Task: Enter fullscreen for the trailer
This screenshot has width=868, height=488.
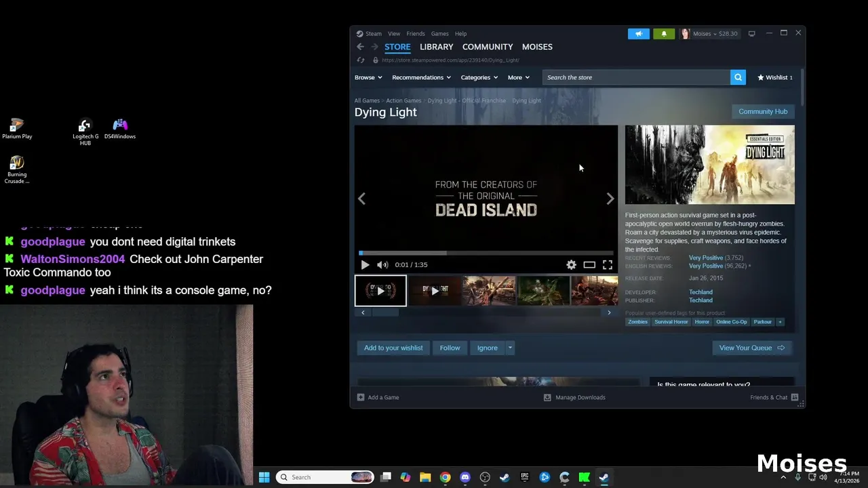Action: [x=608, y=265]
